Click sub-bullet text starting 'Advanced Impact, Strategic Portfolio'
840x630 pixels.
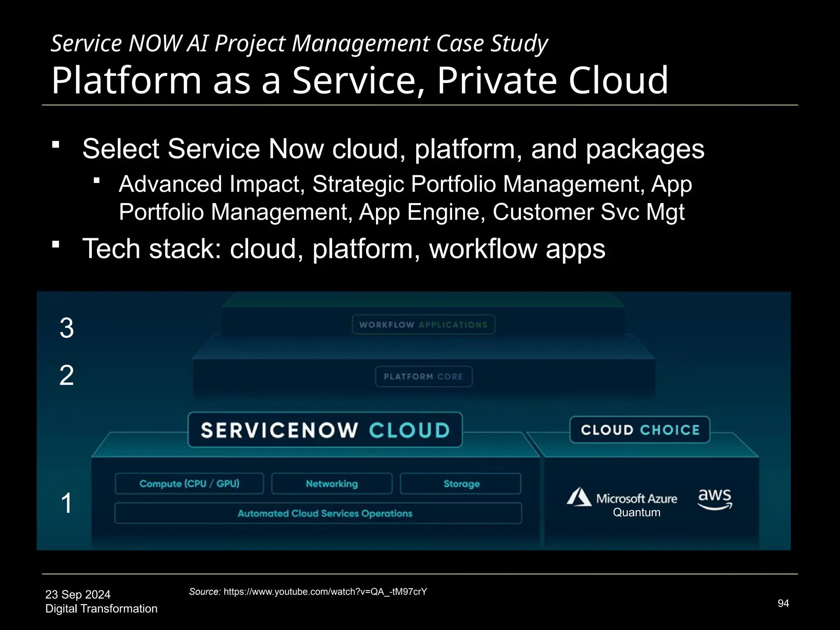coord(405,198)
